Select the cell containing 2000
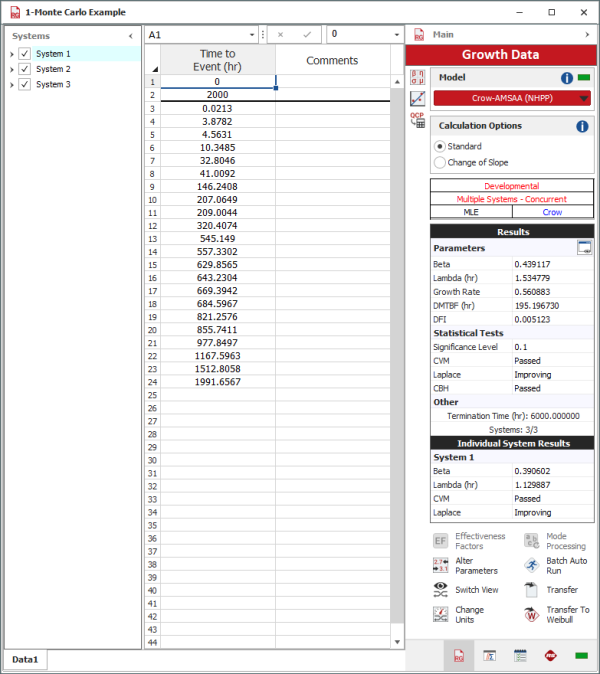 pos(217,95)
